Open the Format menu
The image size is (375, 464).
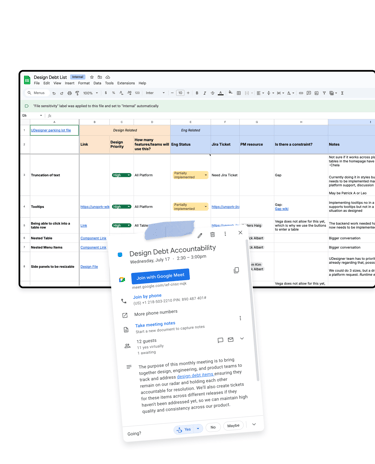tap(84, 83)
